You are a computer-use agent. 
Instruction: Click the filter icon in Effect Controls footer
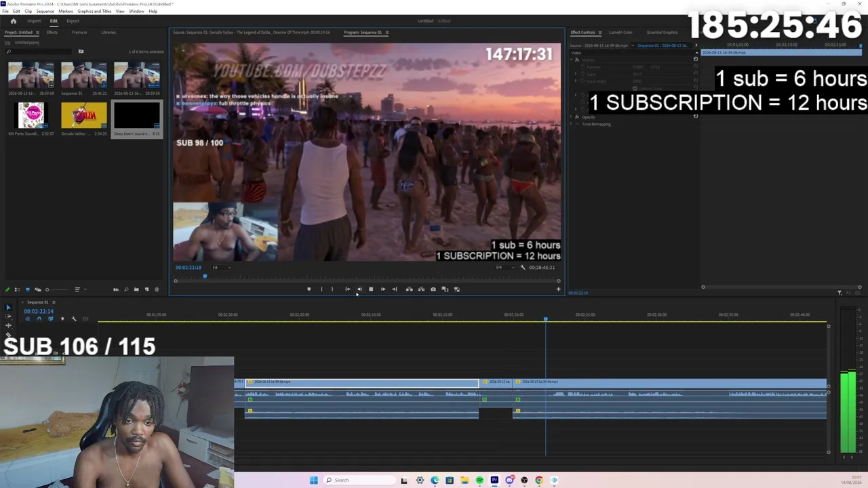point(840,293)
